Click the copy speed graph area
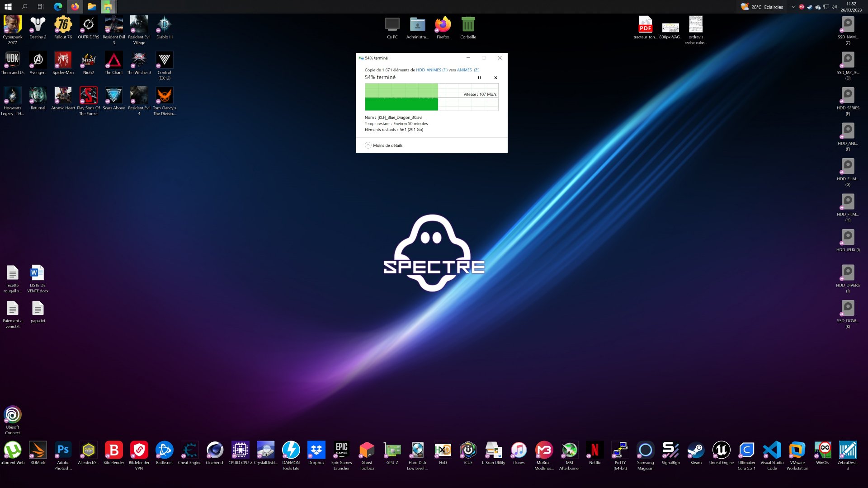 point(432,97)
